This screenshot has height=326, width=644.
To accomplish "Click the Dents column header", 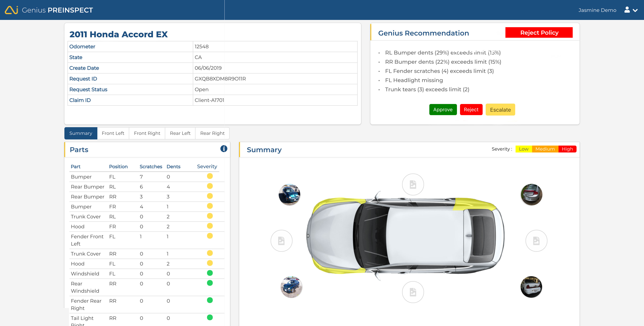I will coord(173,167).
